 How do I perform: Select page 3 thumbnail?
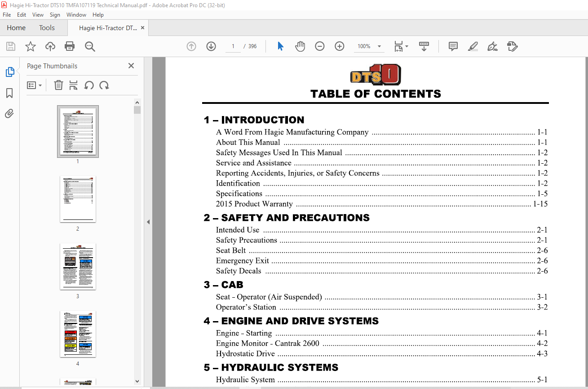[78, 266]
